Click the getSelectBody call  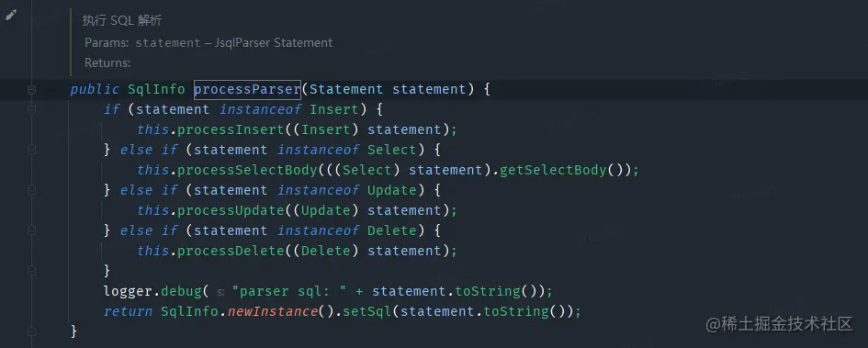tap(553, 171)
